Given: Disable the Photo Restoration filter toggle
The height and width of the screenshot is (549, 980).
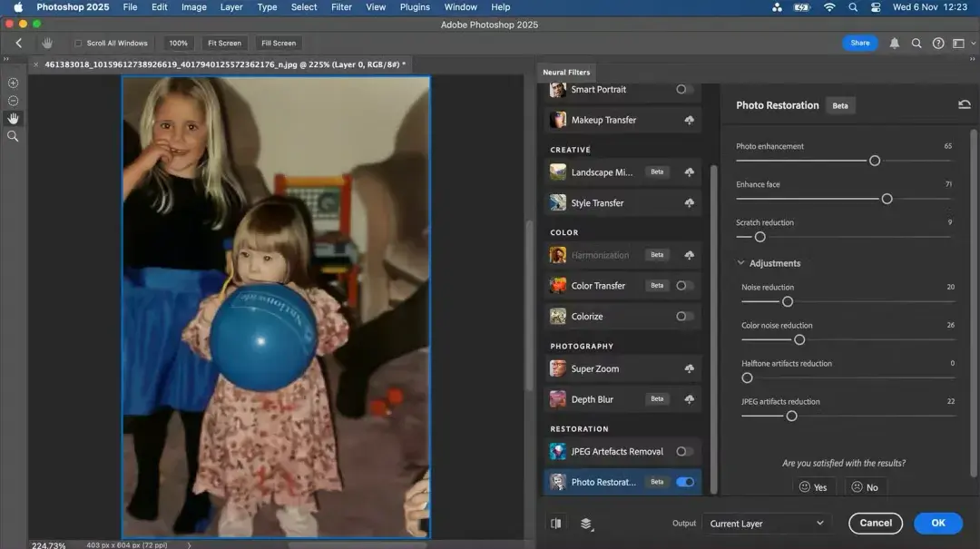Looking at the screenshot, I should pyautogui.click(x=685, y=482).
